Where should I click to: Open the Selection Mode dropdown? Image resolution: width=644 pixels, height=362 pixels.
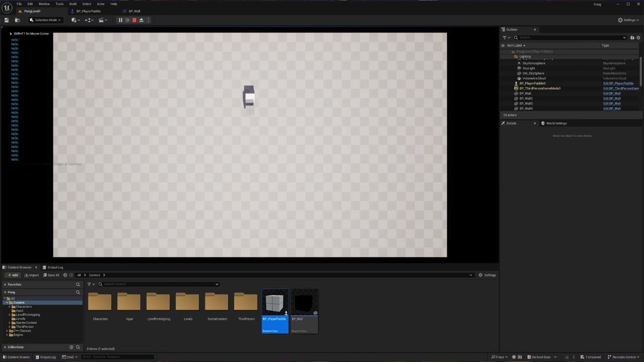45,20
